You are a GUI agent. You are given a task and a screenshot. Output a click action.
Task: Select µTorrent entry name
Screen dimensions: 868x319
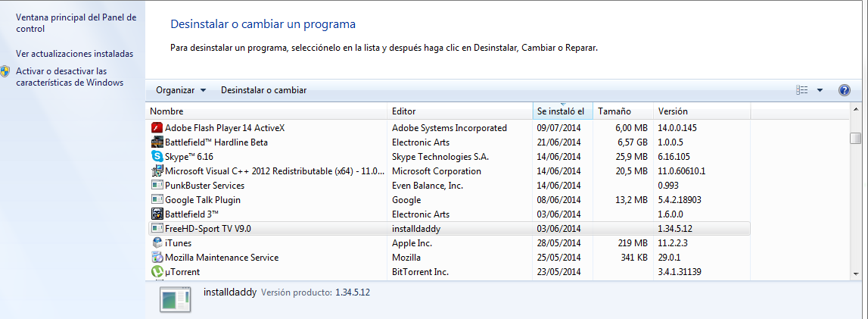tap(182, 272)
